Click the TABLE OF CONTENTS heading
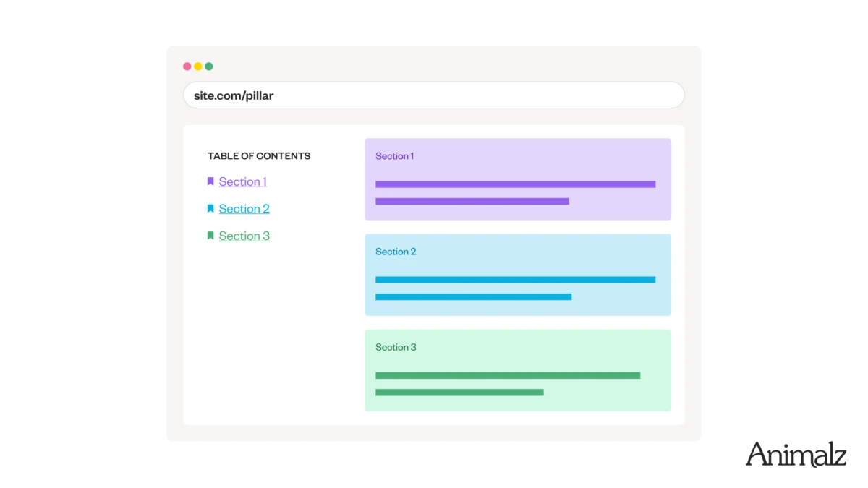This screenshot has height=488, width=868. pyautogui.click(x=259, y=155)
